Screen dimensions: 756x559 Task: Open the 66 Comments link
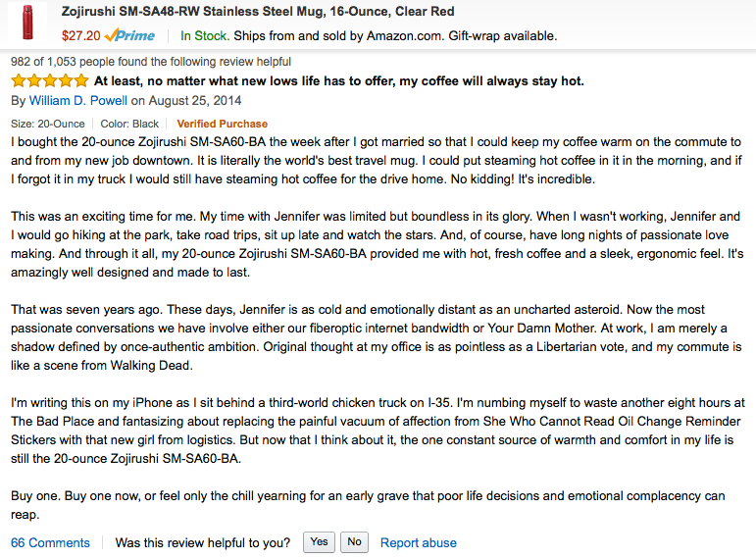click(50, 542)
